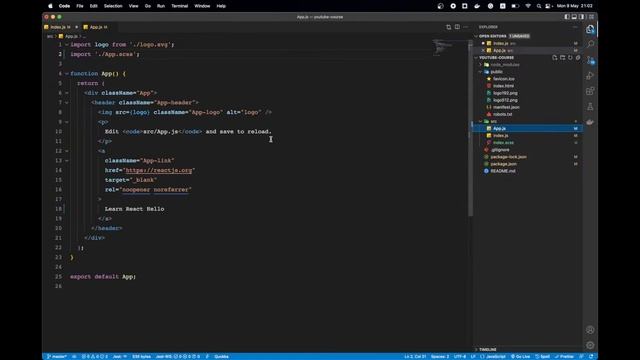
Task: Collapse all folders in explorer
Action: pyautogui.click(x=578, y=58)
